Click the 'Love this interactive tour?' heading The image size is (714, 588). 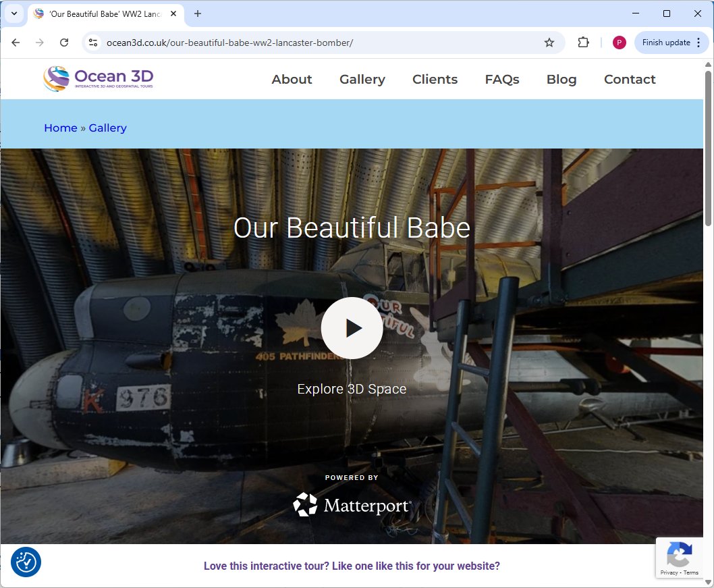click(352, 566)
